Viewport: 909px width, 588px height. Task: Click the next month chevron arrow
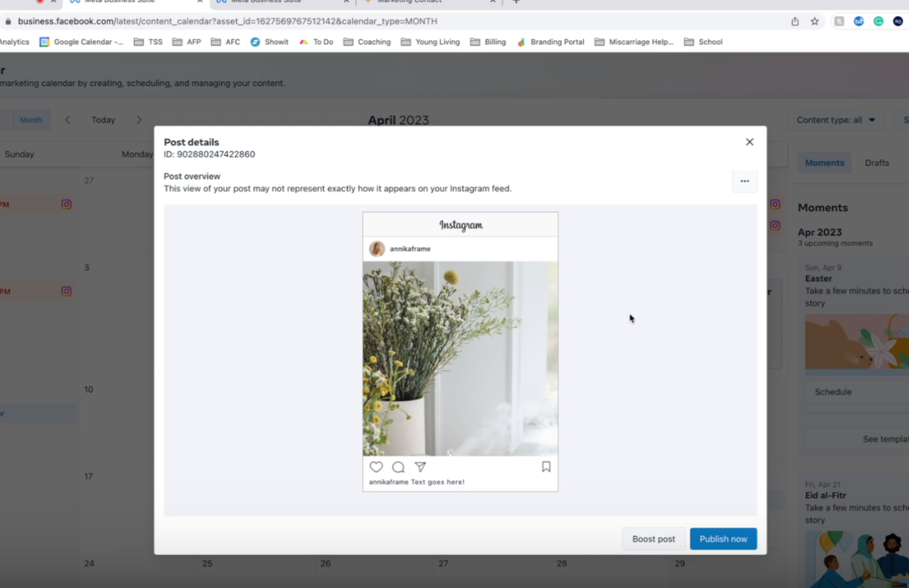click(x=139, y=120)
